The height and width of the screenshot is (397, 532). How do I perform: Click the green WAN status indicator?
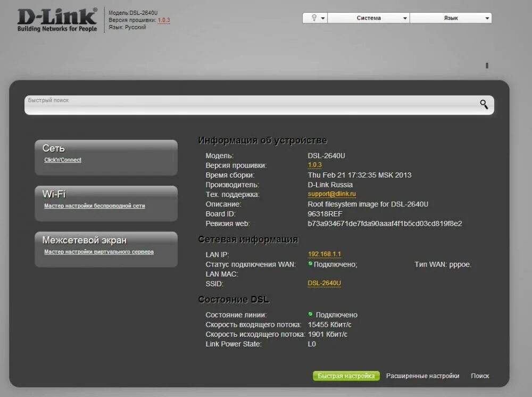(x=310, y=263)
